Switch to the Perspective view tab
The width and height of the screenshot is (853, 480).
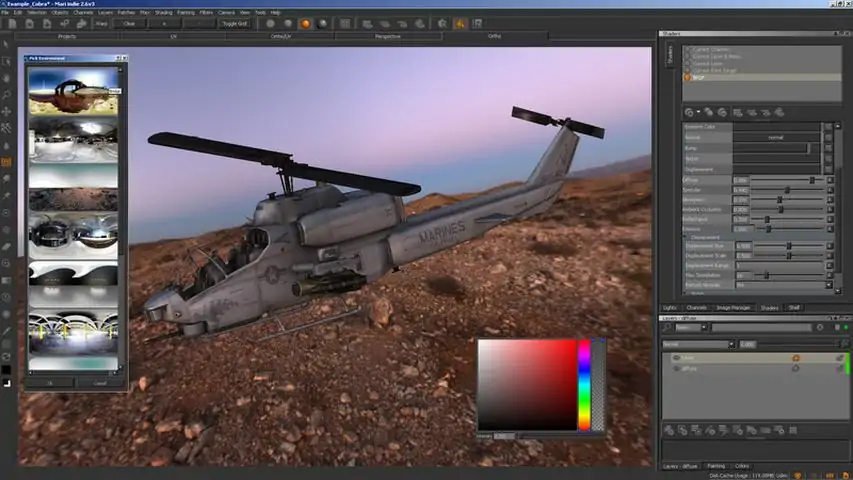click(x=388, y=36)
